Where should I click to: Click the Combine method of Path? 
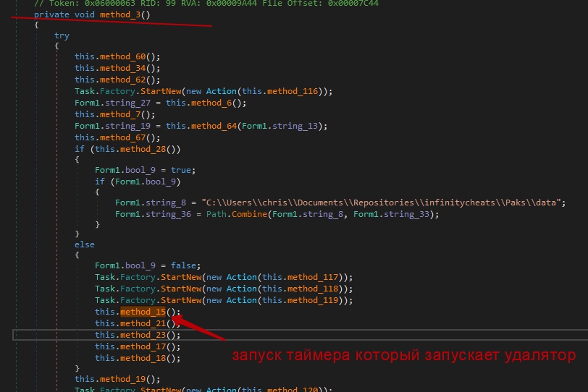click(249, 215)
